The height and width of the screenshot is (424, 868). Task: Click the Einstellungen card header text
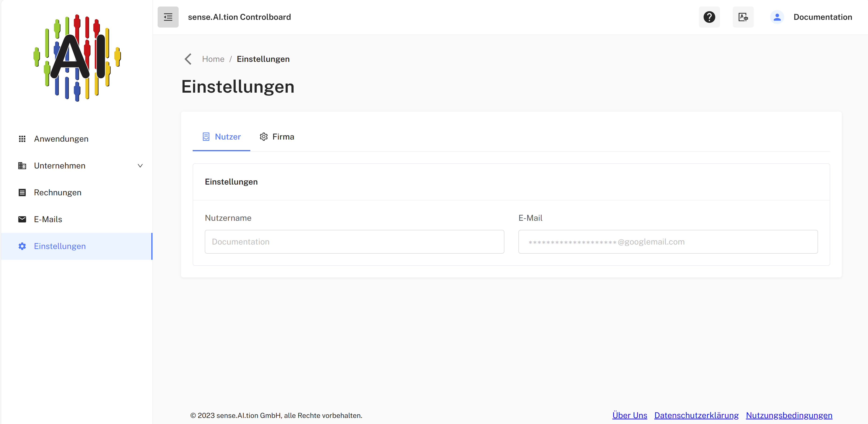tap(231, 182)
